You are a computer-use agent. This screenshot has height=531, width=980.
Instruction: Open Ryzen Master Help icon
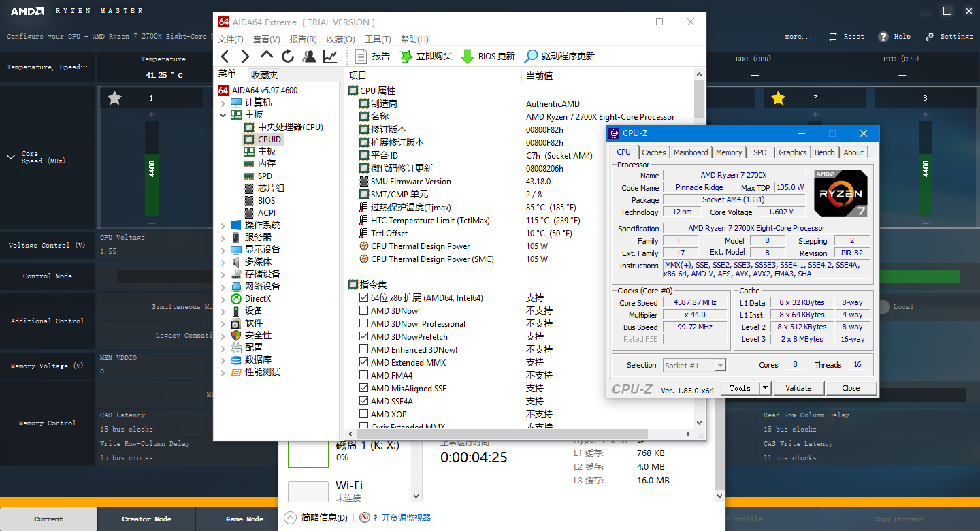click(883, 37)
